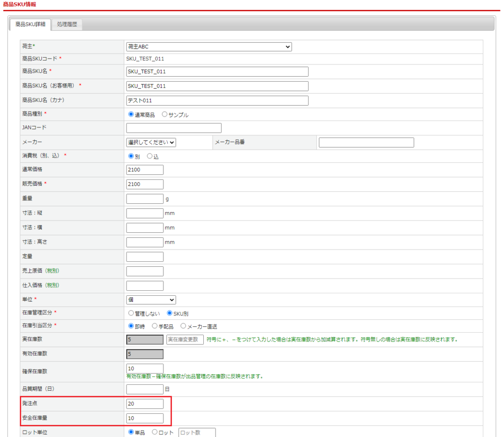Choose 手配品 for 在庫引当区分
The image size is (504, 437).
155,326
